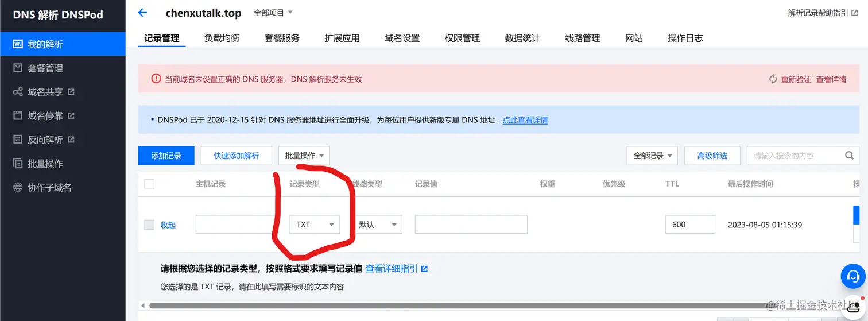Open 域名共享 in the sidebar

tap(63, 92)
